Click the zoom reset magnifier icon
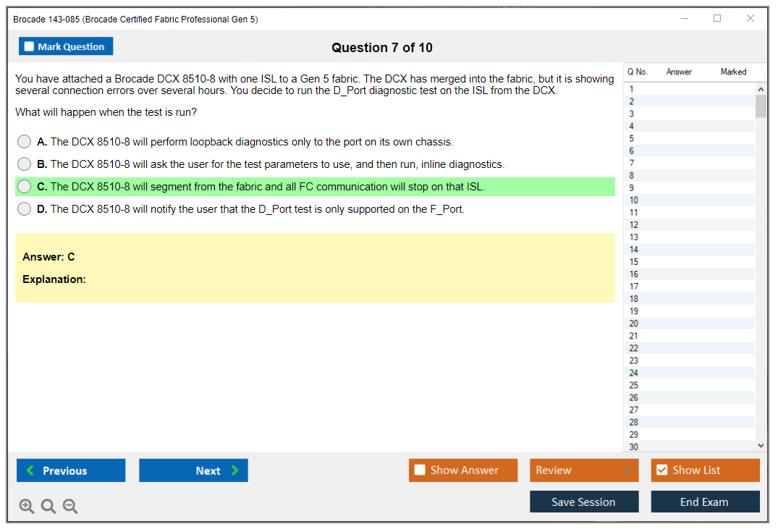 pos(48,507)
